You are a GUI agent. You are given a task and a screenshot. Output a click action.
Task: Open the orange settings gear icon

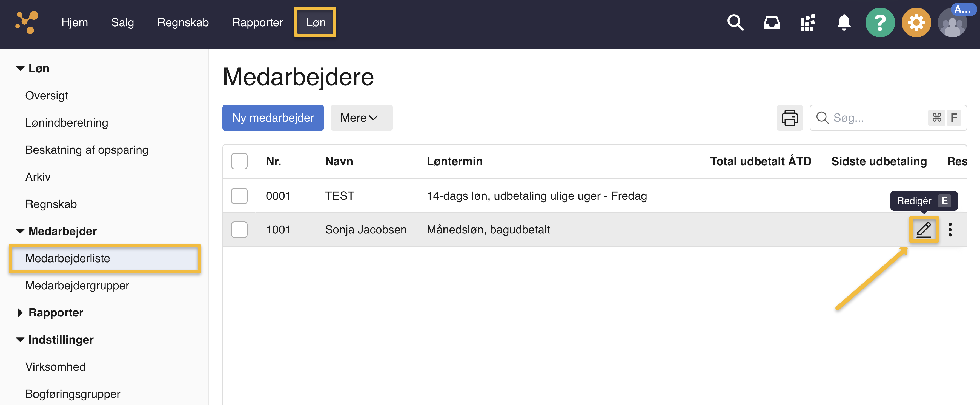[916, 22]
